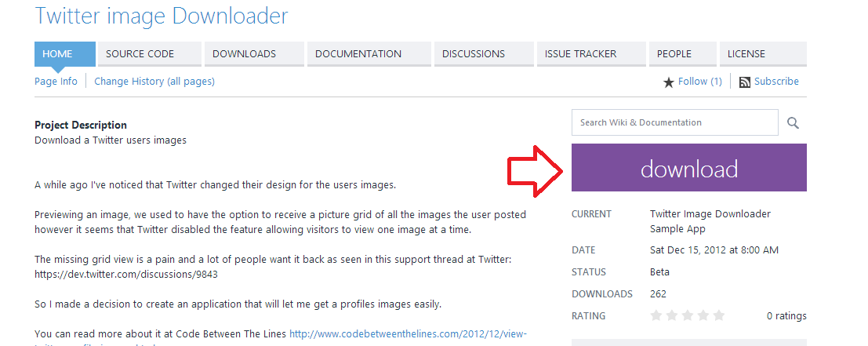Image resolution: width=868 pixels, height=346 pixels.
Task: Open the DOWNLOADS tab
Action: point(254,54)
